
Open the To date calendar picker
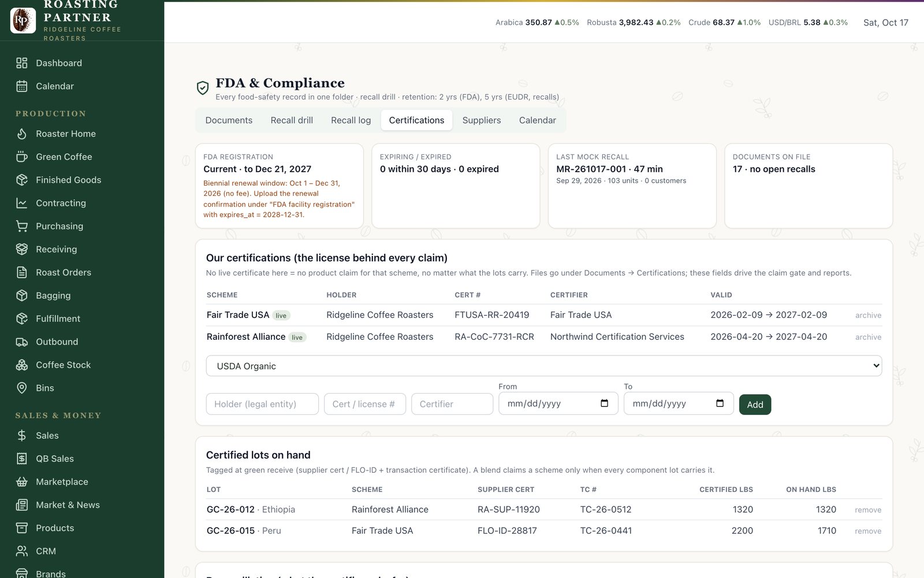(720, 403)
